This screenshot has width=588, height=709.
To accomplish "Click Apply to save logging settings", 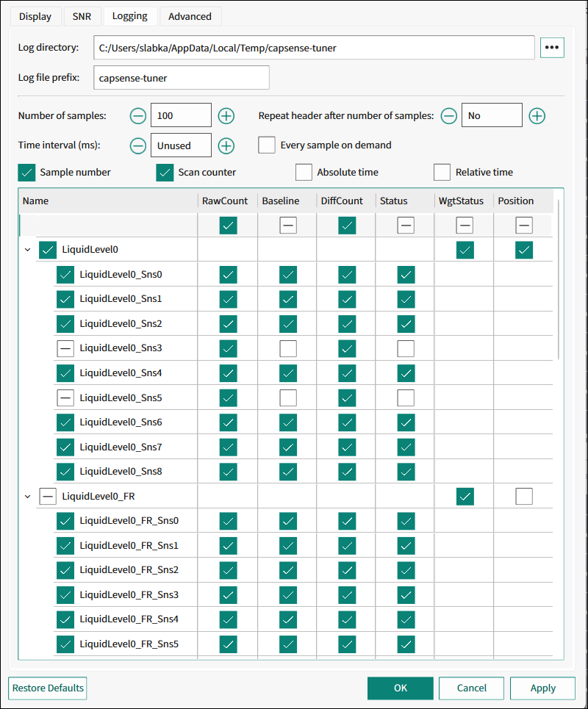I will (542, 688).
